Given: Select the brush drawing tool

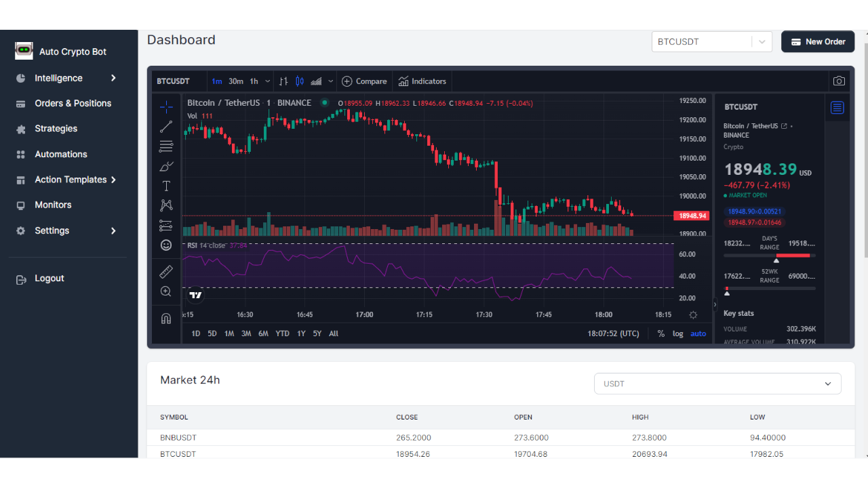Looking at the screenshot, I should coord(166,166).
